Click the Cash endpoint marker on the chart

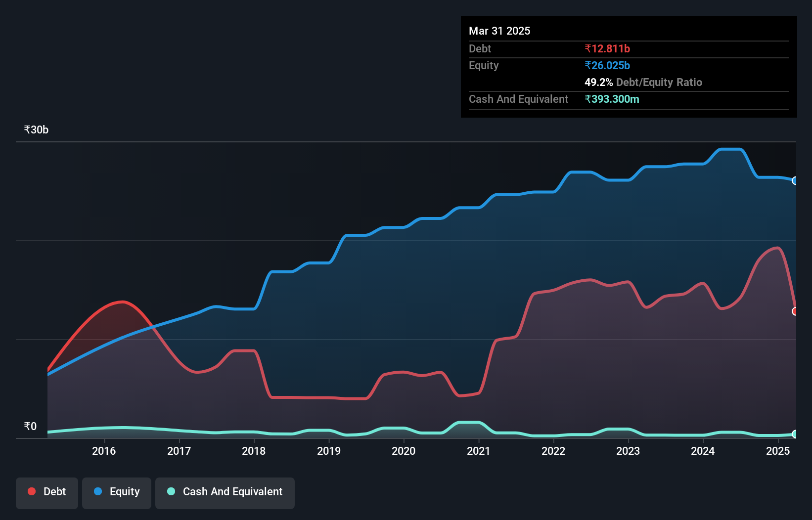point(795,434)
